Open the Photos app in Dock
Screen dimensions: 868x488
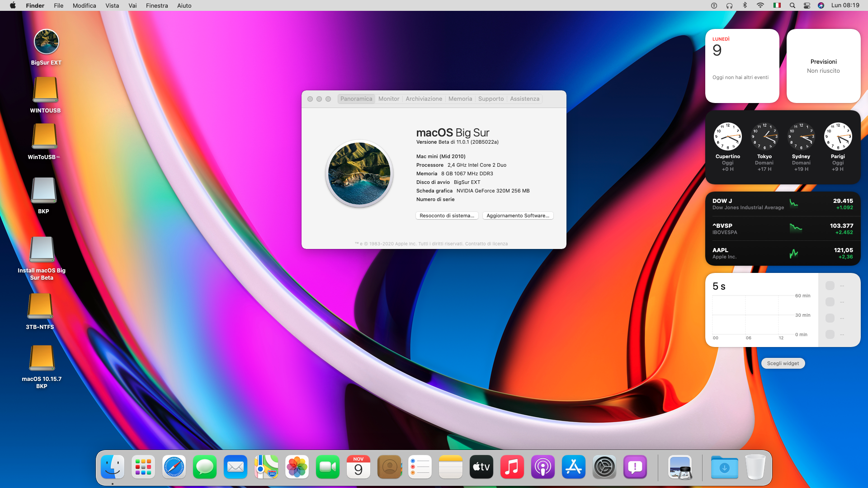297,467
